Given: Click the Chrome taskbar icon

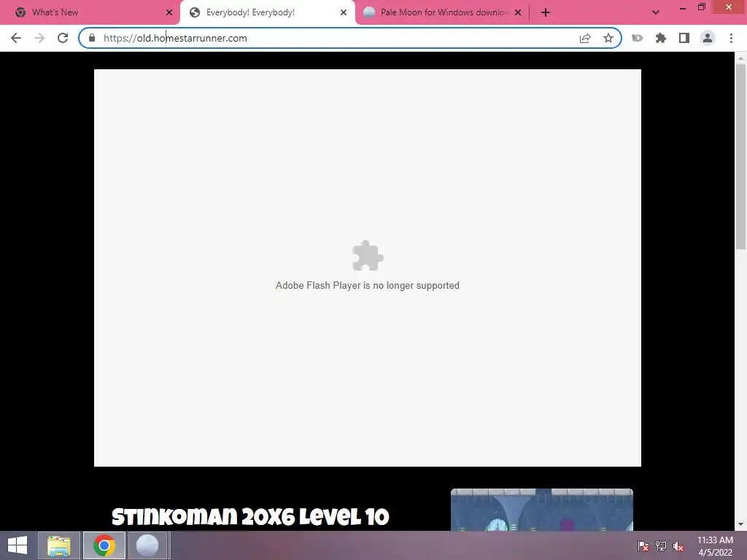Looking at the screenshot, I should pyautogui.click(x=104, y=545).
